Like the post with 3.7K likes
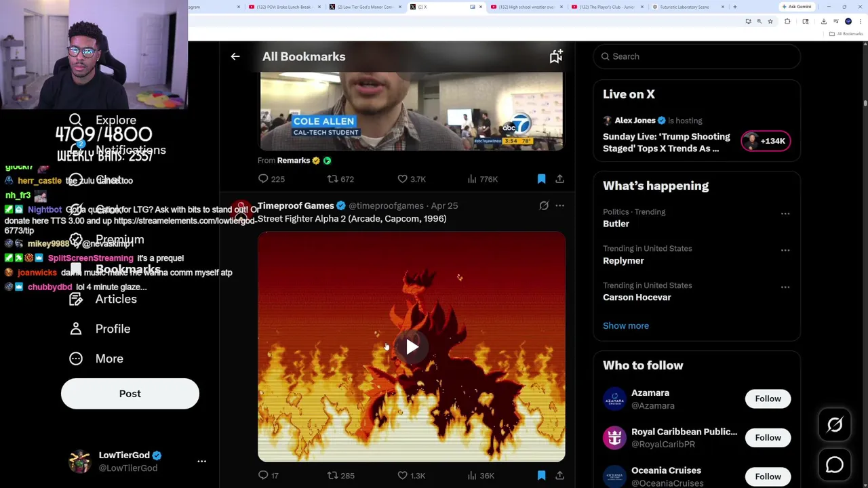 click(x=412, y=179)
